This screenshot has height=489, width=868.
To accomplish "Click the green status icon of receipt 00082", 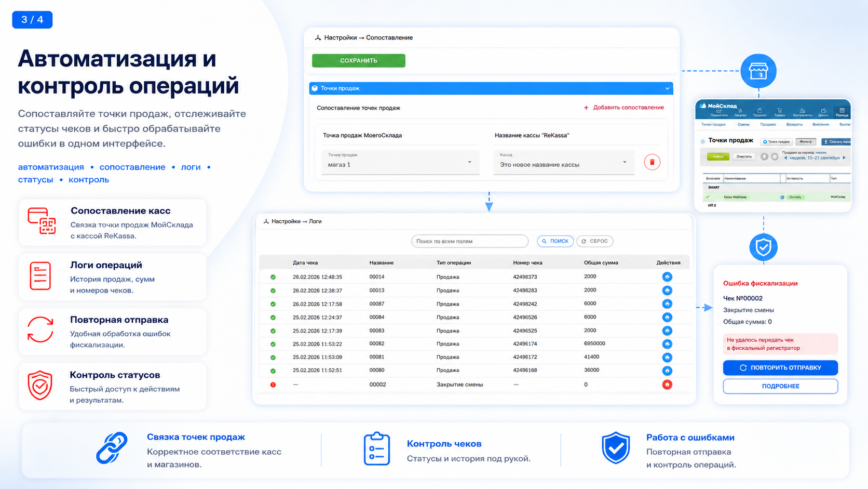I will click(x=273, y=344).
